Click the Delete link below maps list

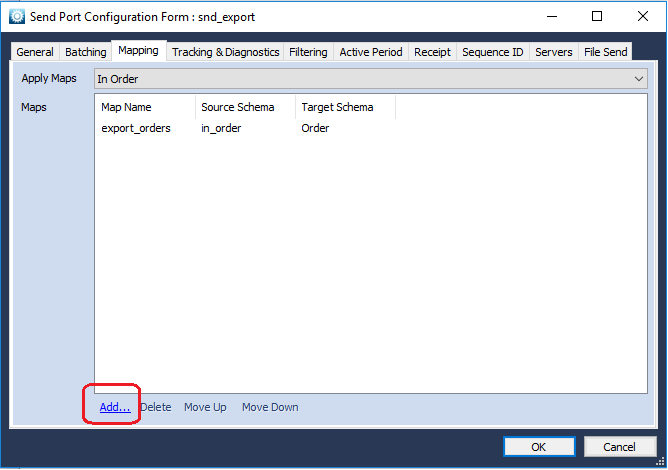pos(156,407)
